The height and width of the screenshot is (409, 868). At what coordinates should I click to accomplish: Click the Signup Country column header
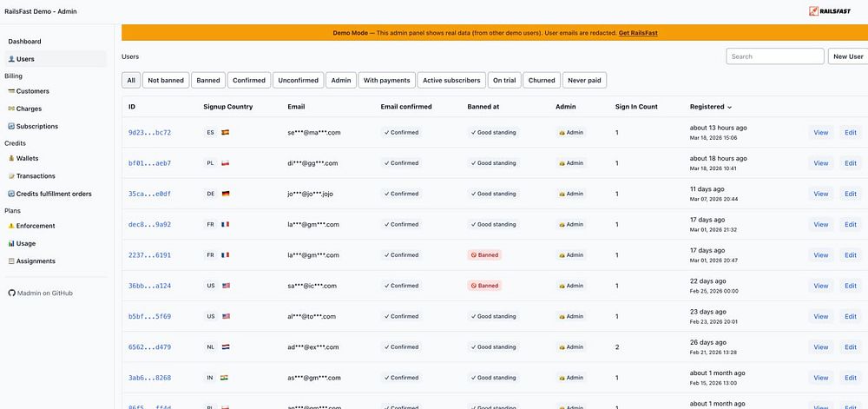coord(227,107)
